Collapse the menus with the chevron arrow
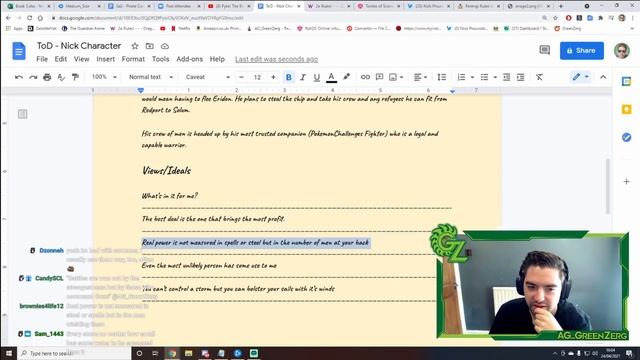 [x=603, y=77]
